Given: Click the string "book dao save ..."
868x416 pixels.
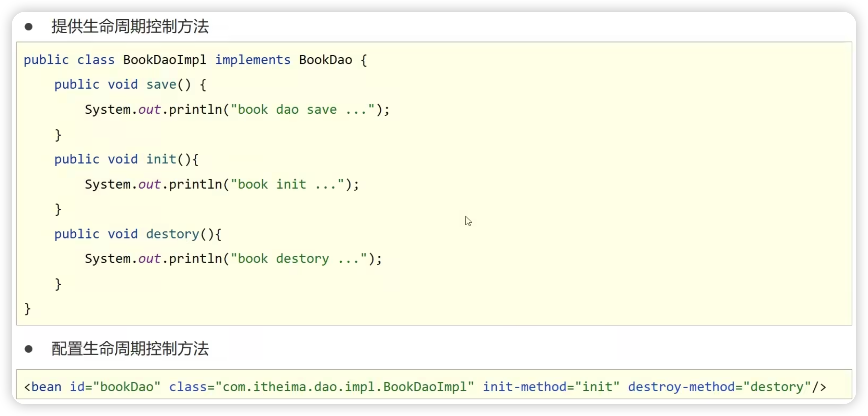Looking at the screenshot, I should tap(303, 110).
